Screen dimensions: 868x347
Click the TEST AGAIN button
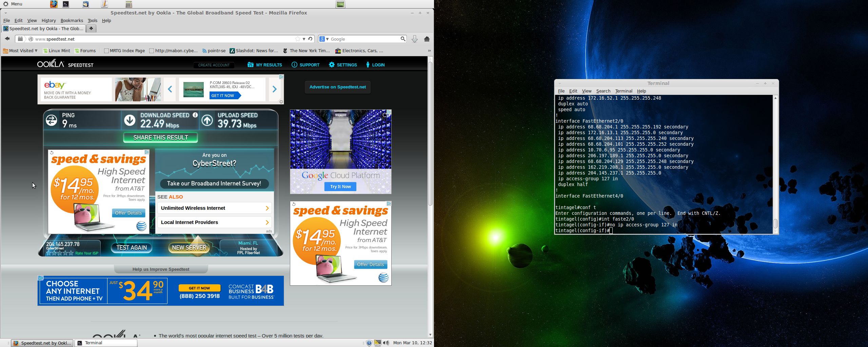132,248
